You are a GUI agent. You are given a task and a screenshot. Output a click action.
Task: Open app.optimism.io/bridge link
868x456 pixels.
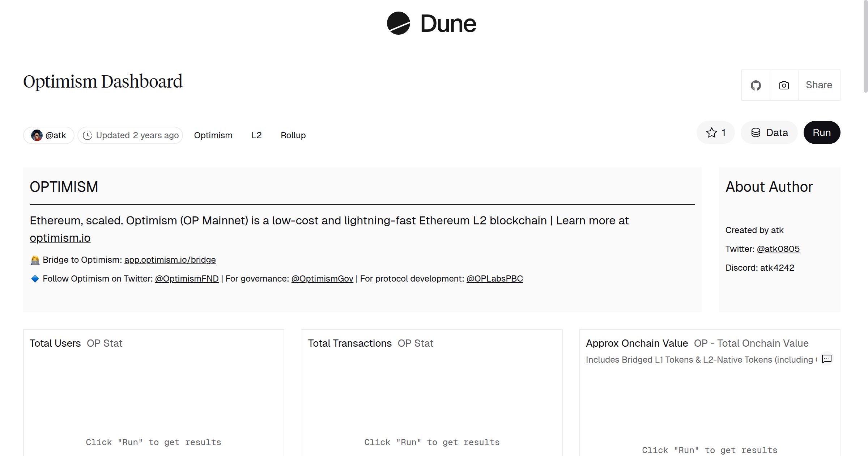click(x=170, y=260)
